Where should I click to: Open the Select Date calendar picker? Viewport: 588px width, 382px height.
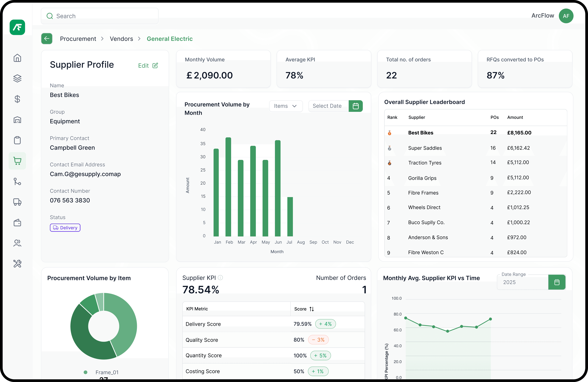[356, 106]
